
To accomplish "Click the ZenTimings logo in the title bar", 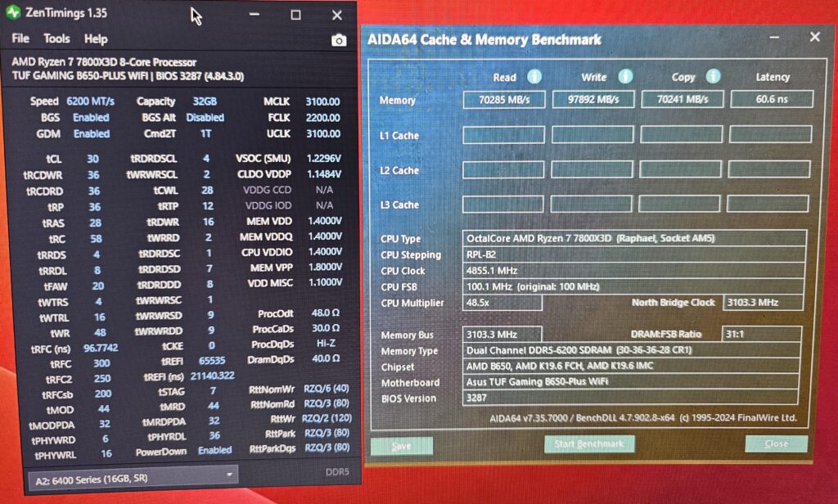I will 15,13.
